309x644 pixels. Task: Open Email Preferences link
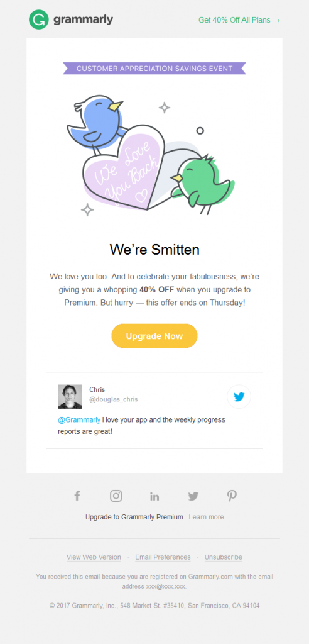tap(163, 557)
